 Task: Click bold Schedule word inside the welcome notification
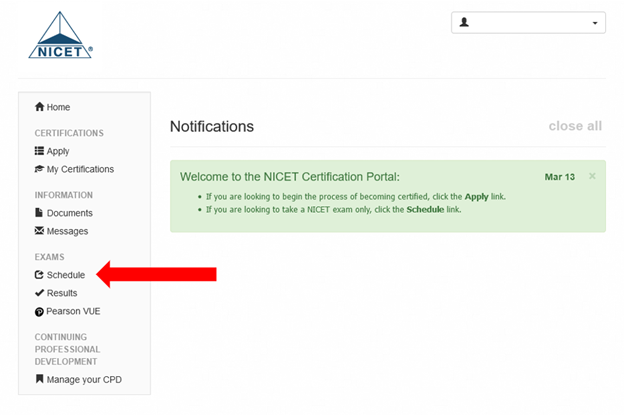pos(424,210)
